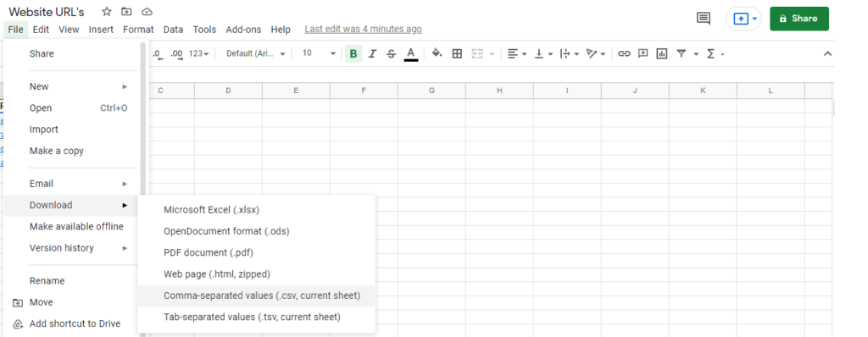The width and height of the screenshot is (868, 337).
Task: Open the Default (Arial) font dropdown
Action: tap(256, 53)
